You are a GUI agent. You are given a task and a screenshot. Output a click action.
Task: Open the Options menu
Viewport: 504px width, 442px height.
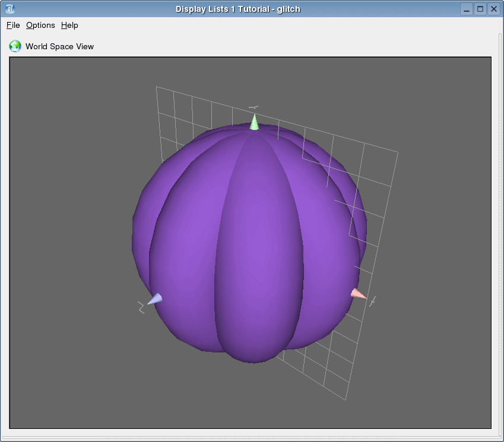pos(40,25)
